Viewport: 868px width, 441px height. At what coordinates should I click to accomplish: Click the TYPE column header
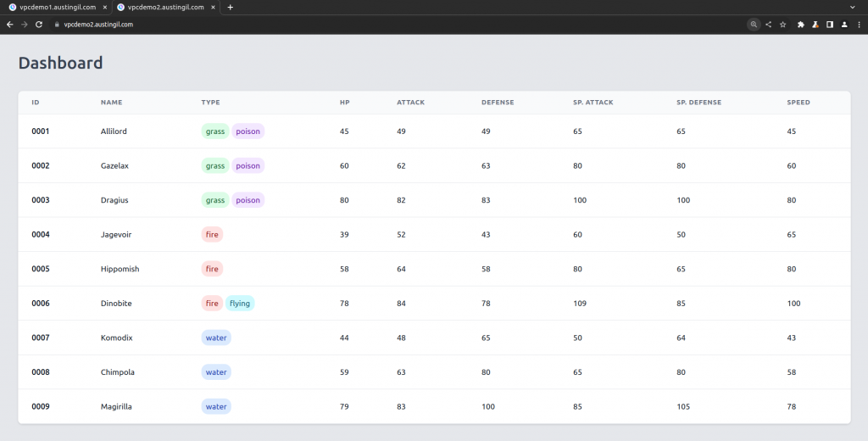click(210, 103)
